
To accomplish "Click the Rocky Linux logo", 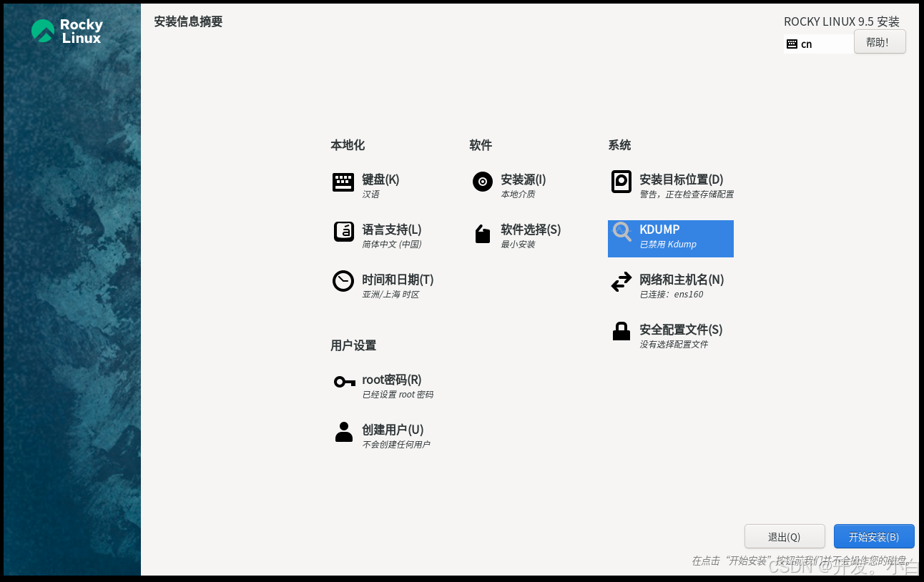I will click(67, 31).
